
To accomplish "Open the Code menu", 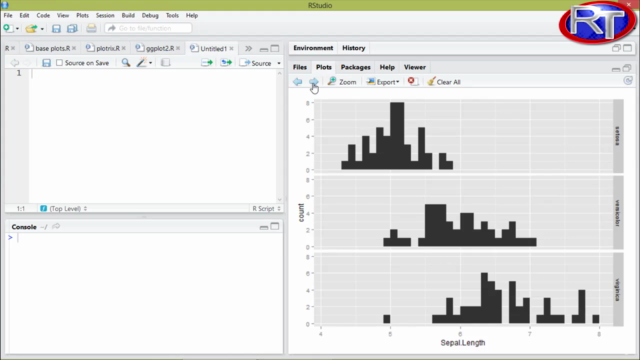I will coord(43,15).
